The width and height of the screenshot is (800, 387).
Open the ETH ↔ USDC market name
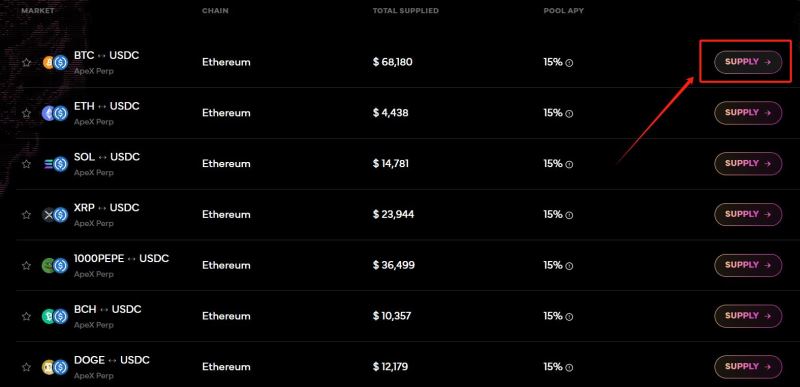[x=107, y=106]
